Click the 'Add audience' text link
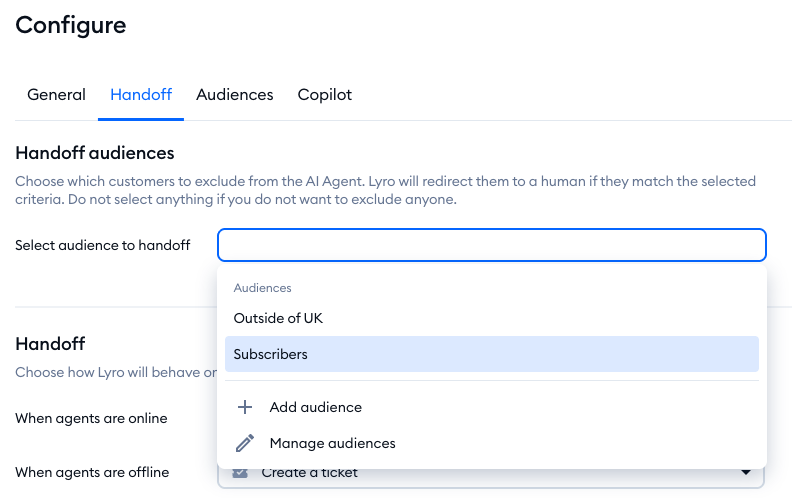792x498 pixels. (315, 407)
